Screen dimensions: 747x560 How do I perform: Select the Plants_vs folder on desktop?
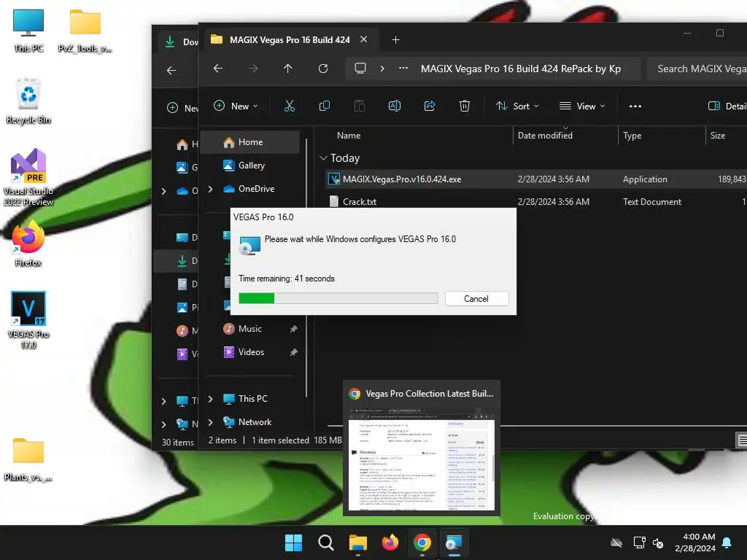pos(28,459)
